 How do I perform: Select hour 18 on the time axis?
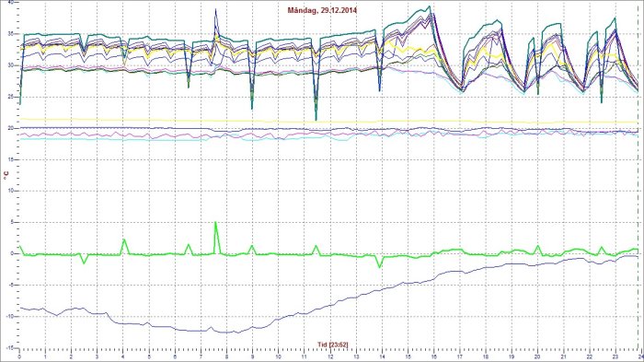point(486,356)
